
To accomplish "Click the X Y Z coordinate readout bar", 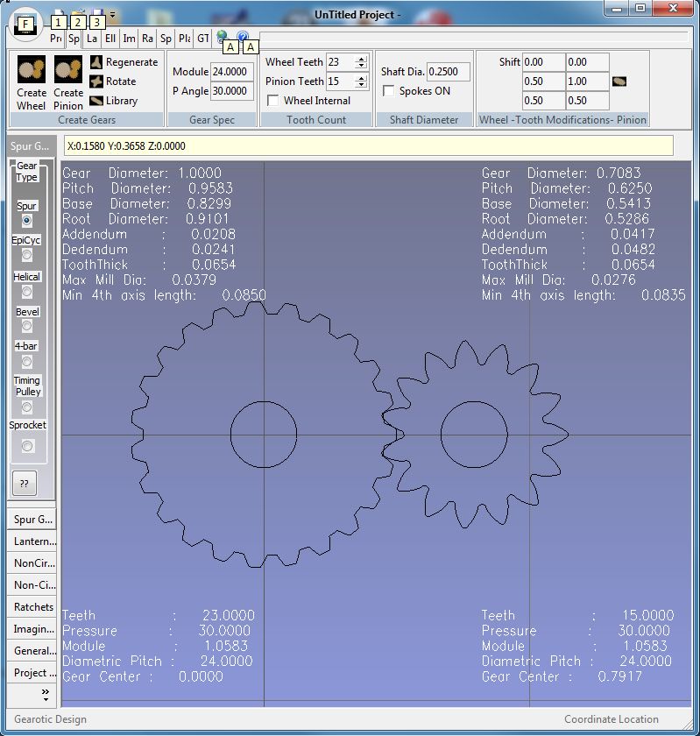I will click(x=369, y=146).
